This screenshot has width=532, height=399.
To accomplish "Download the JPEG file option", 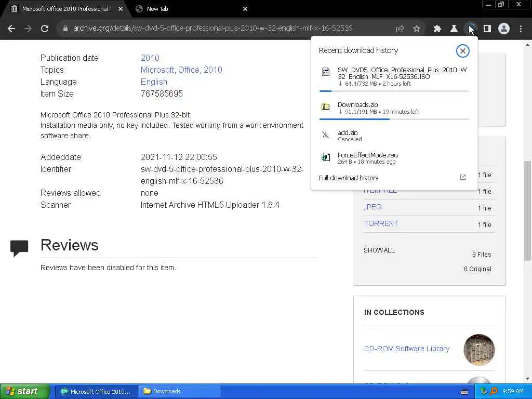I will coord(373,207).
